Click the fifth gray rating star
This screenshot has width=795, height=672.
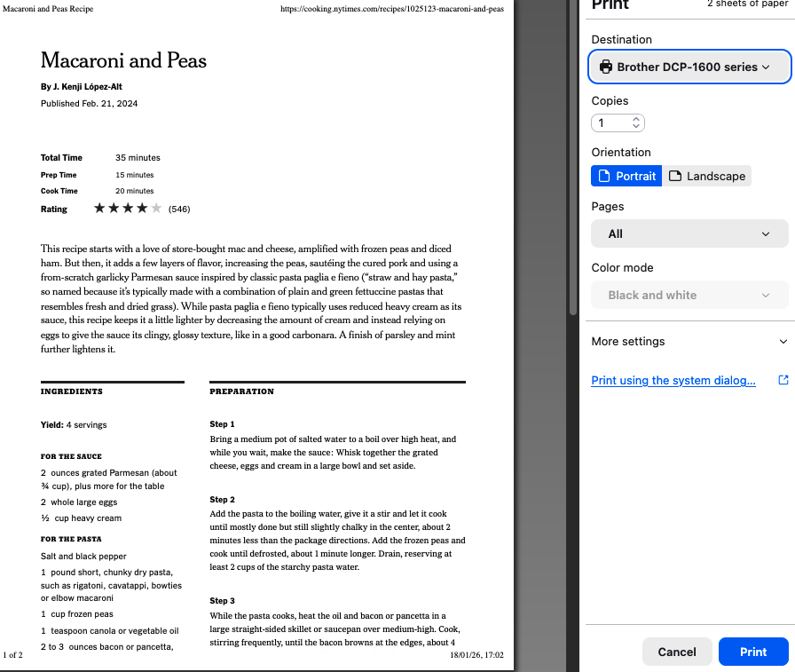coord(156,208)
